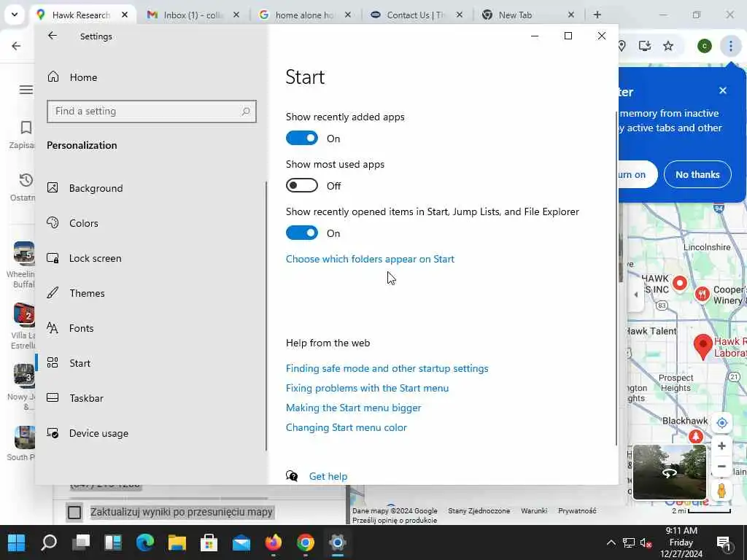Screen dimensions: 747x560
Task: Switch to the Gmail Inbox tab
Action: click(193, 15)
